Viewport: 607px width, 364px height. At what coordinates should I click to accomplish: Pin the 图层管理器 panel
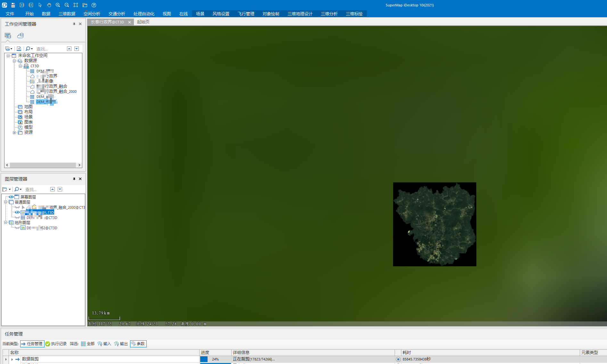(x=74, y=179)
